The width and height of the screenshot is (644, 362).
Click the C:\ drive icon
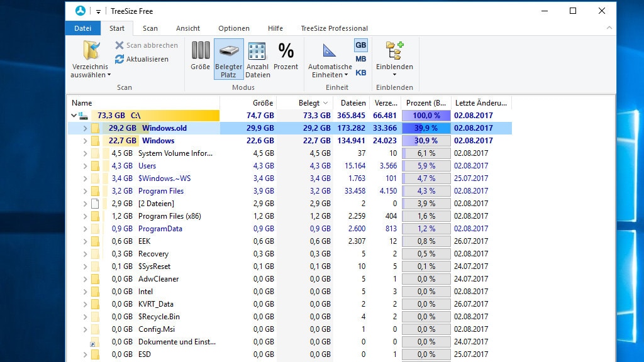point(84,116)
